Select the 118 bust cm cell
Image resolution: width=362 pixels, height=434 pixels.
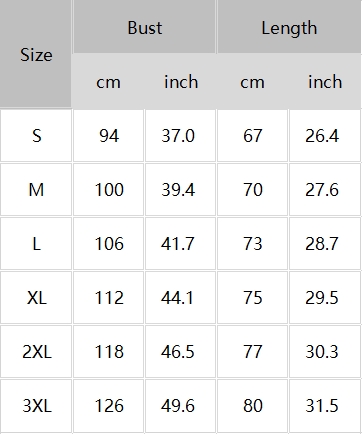108,352
